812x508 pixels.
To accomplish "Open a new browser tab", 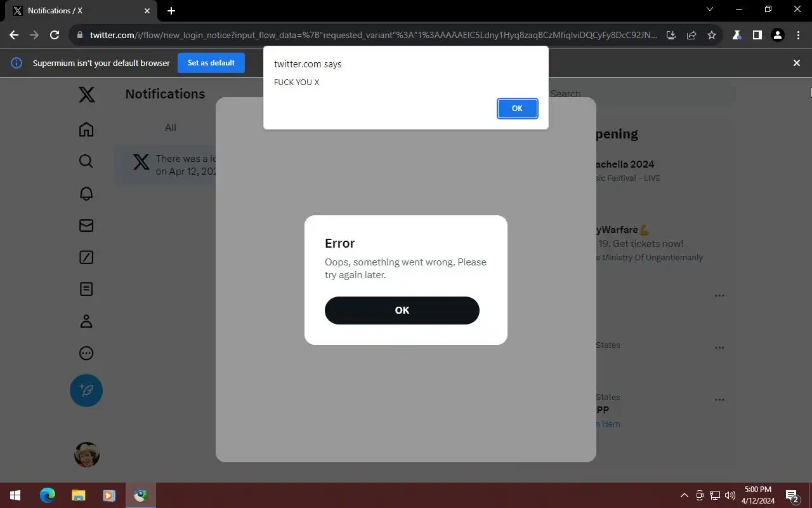I will [171, 11].
